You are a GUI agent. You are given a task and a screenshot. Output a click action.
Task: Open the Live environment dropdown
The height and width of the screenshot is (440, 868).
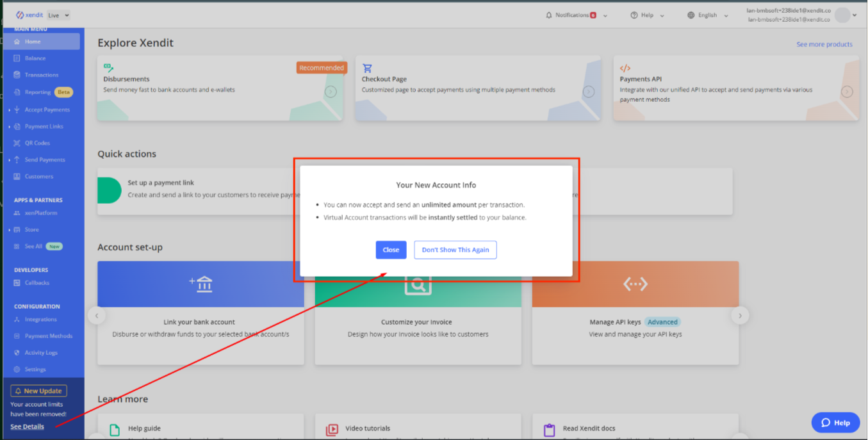tap(58, 15)
